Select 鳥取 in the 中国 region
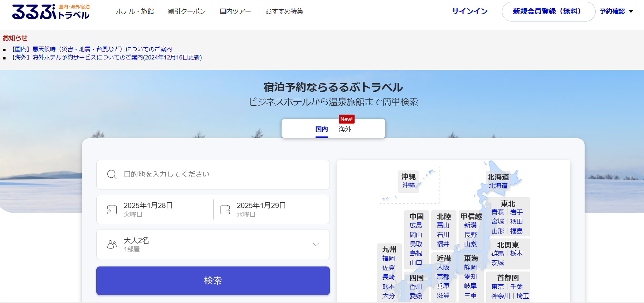The width and height of the screenshot is (644, 303). pyautogui.click(x=416, y=244)
